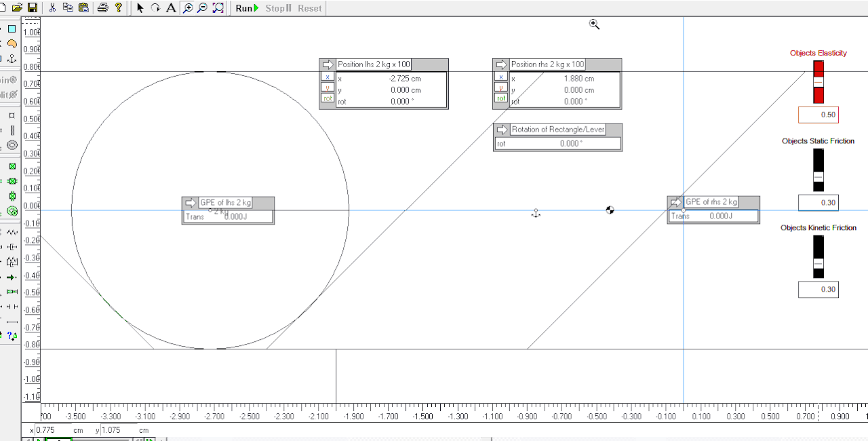This screenshot has height=441, width=868.
Task: Copy selection using the toolbar copy icon
Action: tap(68, 8)
